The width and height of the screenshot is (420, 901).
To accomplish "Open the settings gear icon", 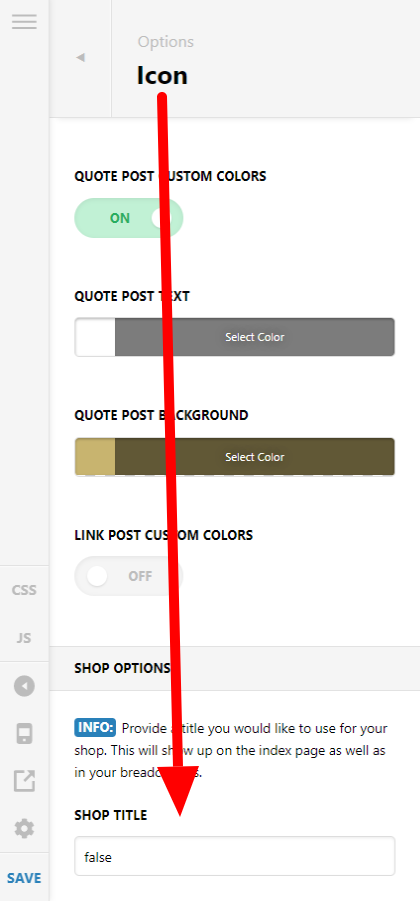I will point(24,829).
